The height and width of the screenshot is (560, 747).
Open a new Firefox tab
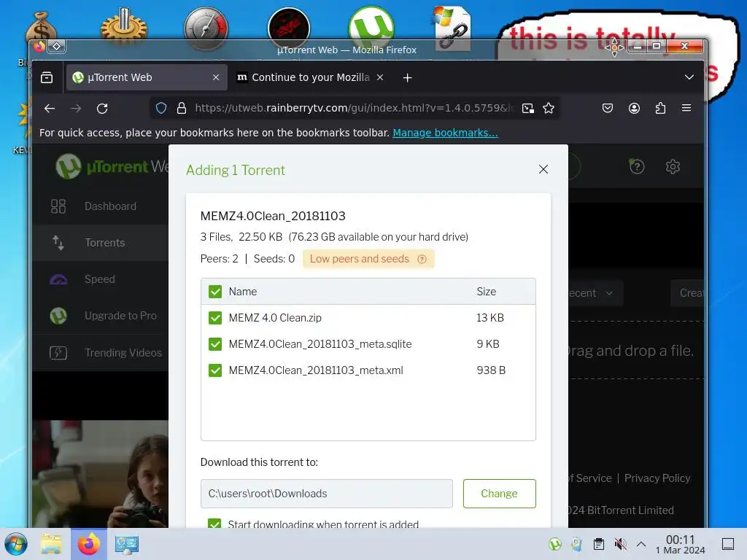click(x=407, y=77)
